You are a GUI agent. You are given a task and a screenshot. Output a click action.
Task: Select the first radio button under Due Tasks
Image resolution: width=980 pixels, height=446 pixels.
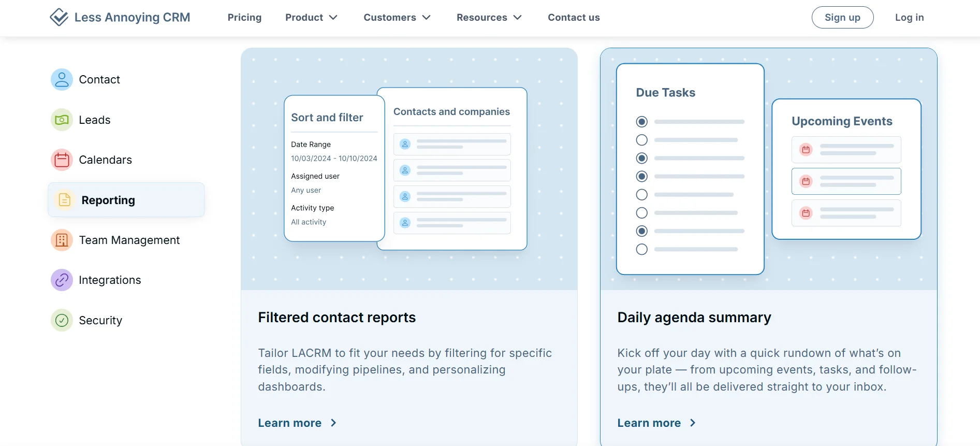pyautogui.click(x=641, y=122)
